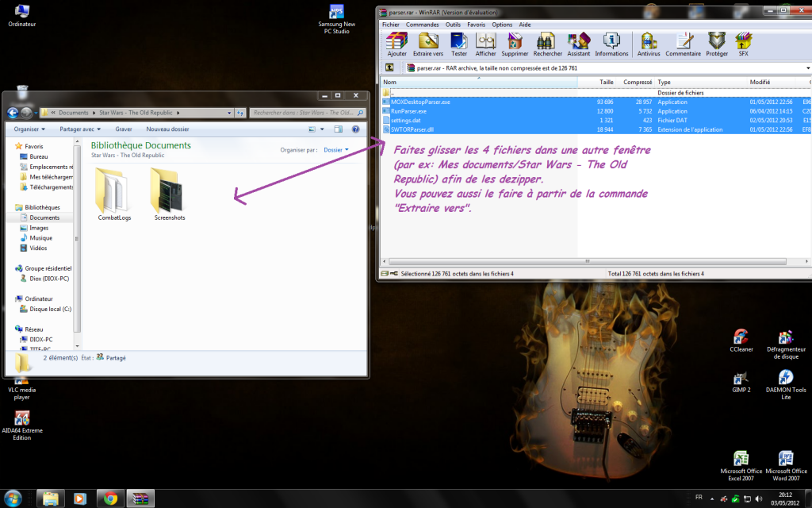This screenshot has width=812, height=508.
Task: Select Téléchargements in the navigation pane
Action: (x=47, y=187)
